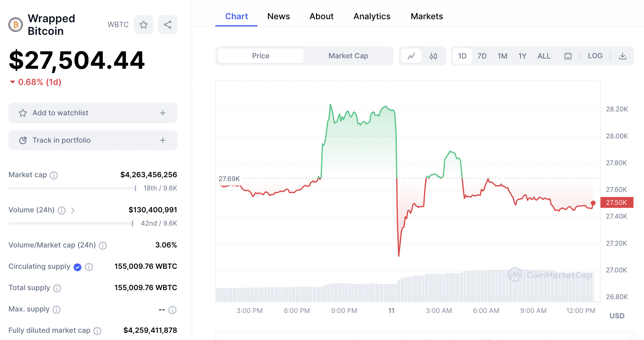Image resolution: width=644 pixels, height=340 pixels.
Task: Switch the chart to Market Cap view
Action: tap(348, 56)
